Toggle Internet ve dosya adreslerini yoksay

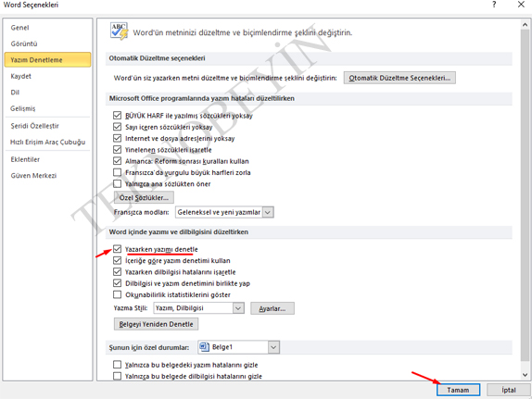pos(117,138)
